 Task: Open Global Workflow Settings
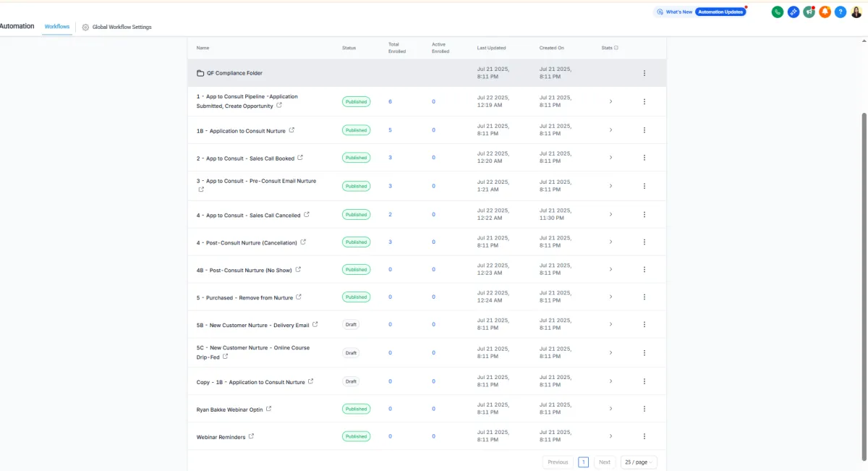click(117, 27)
